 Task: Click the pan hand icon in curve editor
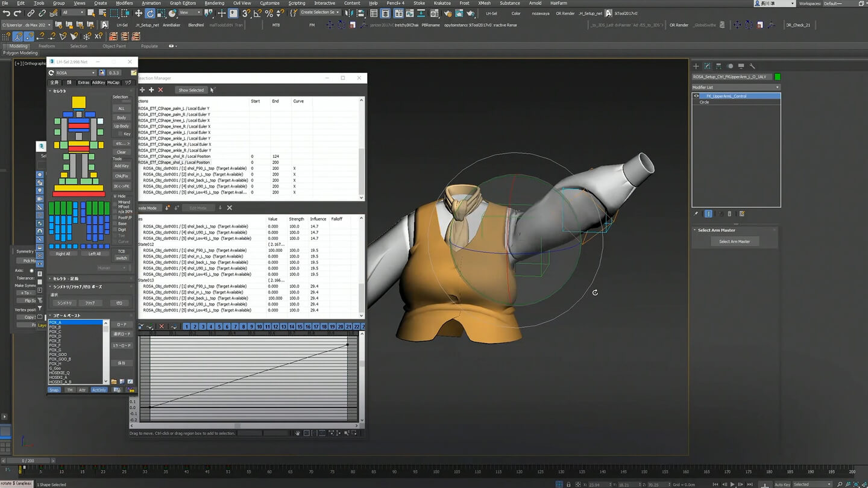tap(298, 433)
